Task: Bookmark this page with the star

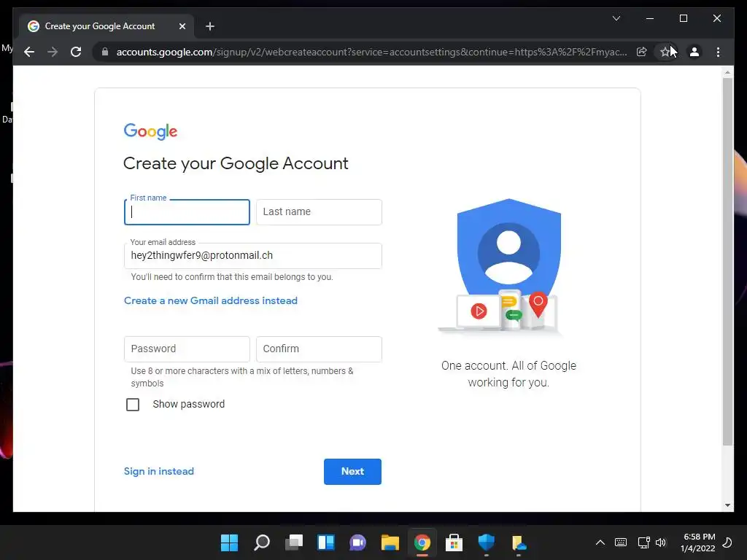Action: point(665,52)
